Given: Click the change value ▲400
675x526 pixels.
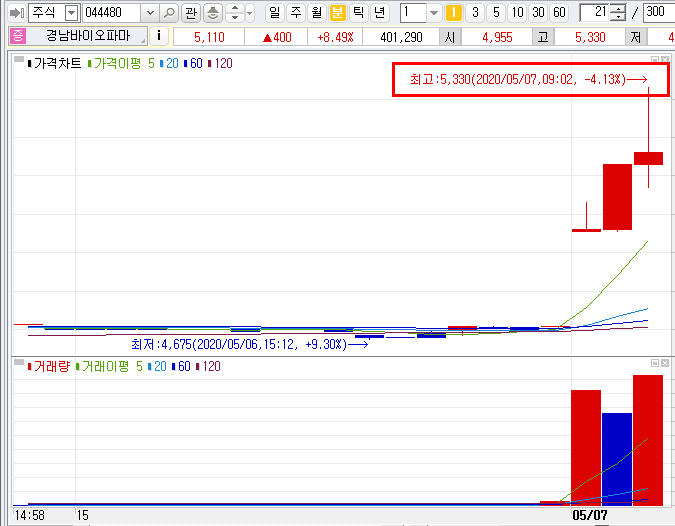Looking at the screenshot, I should pos(277,37).
